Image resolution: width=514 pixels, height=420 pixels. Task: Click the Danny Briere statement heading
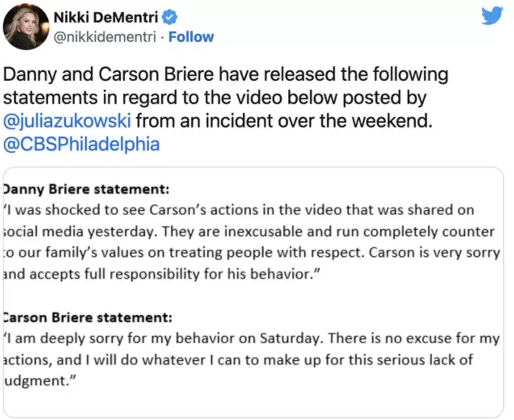point(86,189)
